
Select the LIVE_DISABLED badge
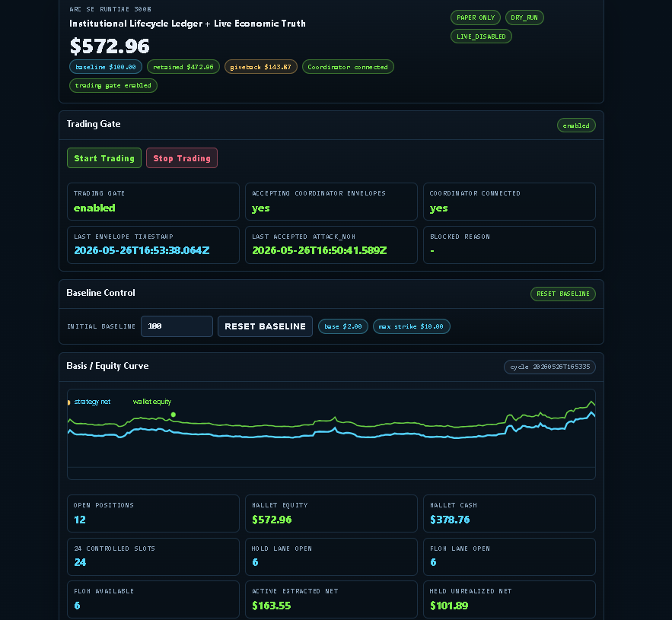pyautogui.click(x=481, y=37)
